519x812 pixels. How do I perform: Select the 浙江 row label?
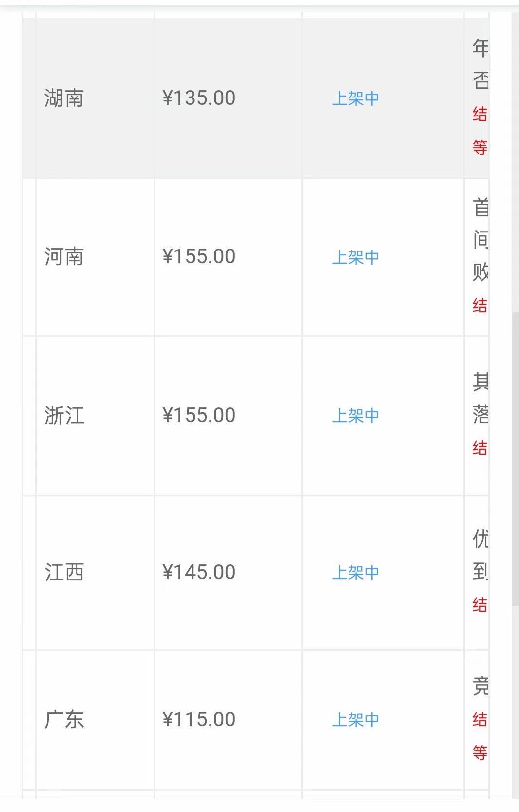tap(64, 416)
